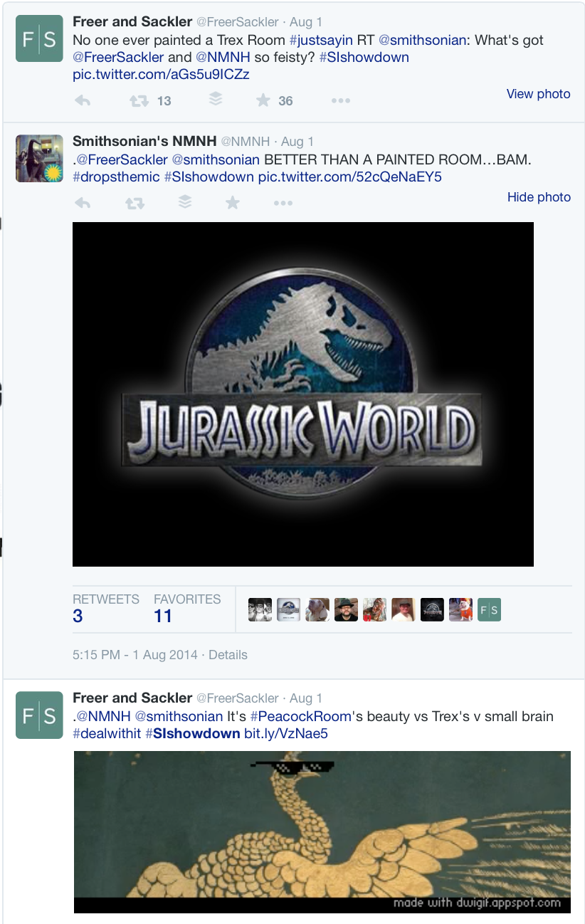Screen dimensions: 585x924
Task: Open the Details link under timestamp
Action: pyautogui.click(x=228, y=655)
